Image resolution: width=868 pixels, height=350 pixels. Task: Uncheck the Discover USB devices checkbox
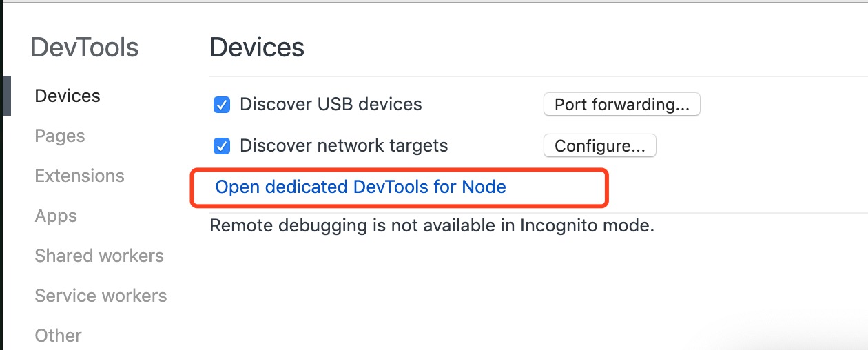click(x=222, y=105)
